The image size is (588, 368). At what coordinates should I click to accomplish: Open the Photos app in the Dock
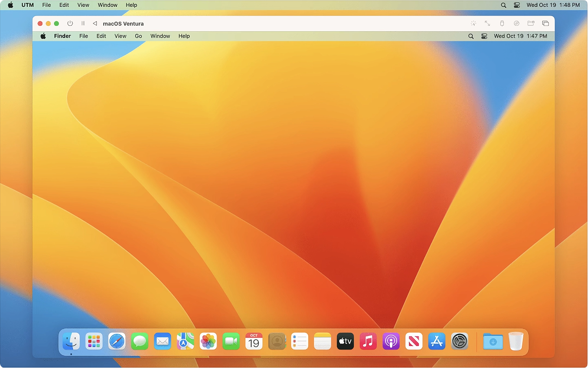pos(208,341)
